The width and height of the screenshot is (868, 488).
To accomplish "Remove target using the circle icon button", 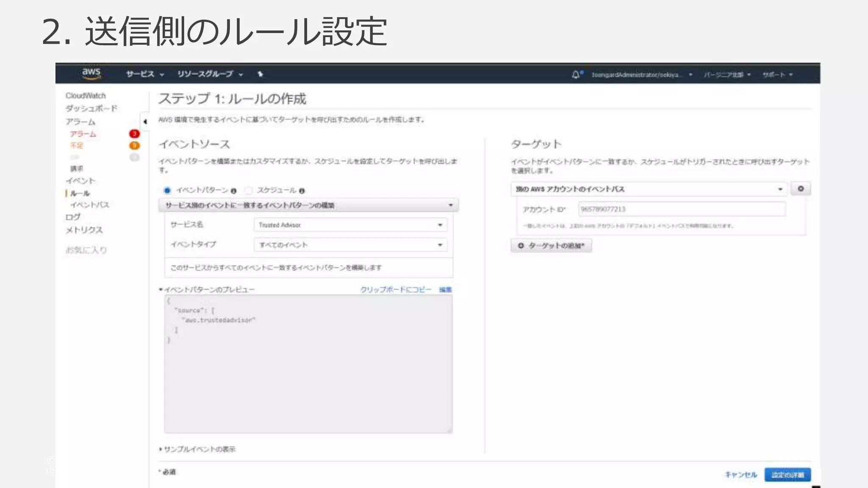I will [800, 189].
